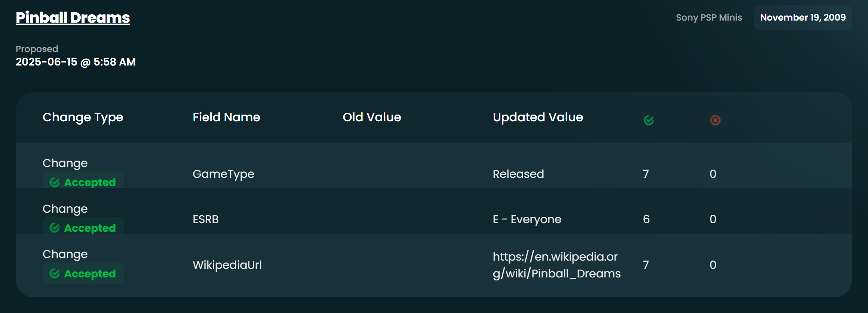
Task: Click the E - Everyone updated value
Action: click(x=527, y=219)
